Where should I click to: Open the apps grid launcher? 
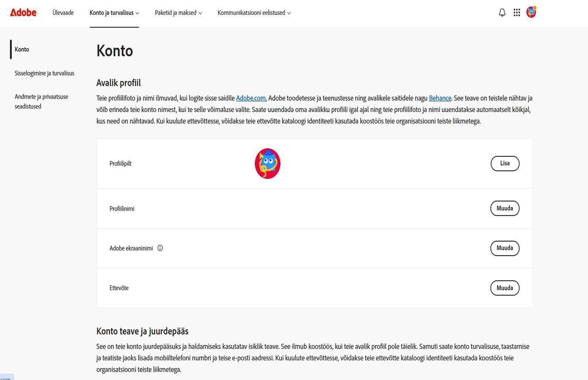click(x=517, y=13)
